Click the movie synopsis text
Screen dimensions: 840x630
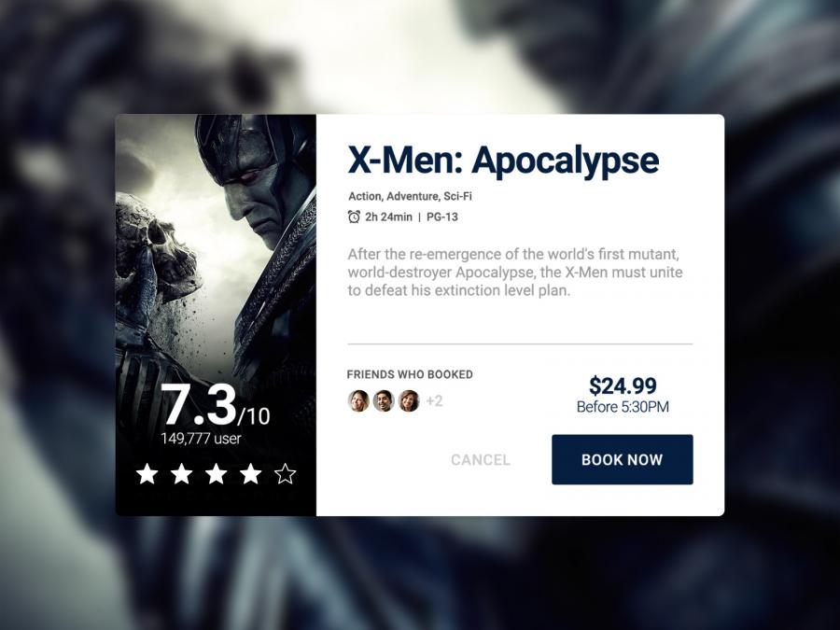click(x=515, y=273)
